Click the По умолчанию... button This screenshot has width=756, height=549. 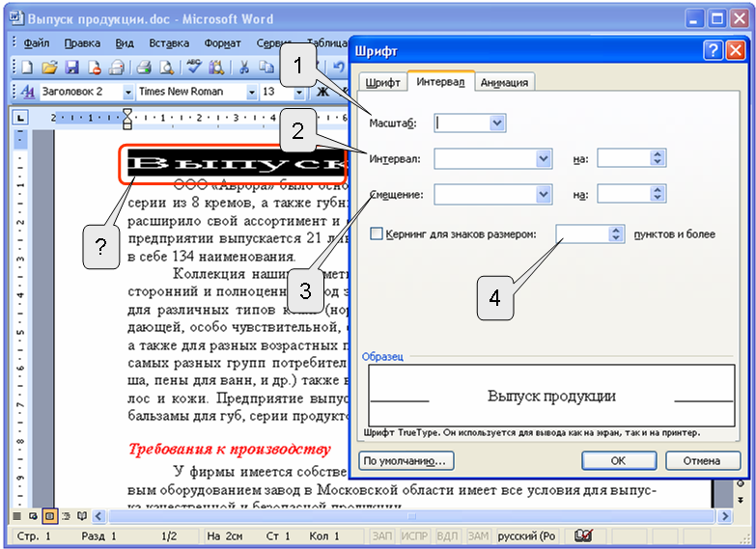pyautogui.click(x=406, y=461)
